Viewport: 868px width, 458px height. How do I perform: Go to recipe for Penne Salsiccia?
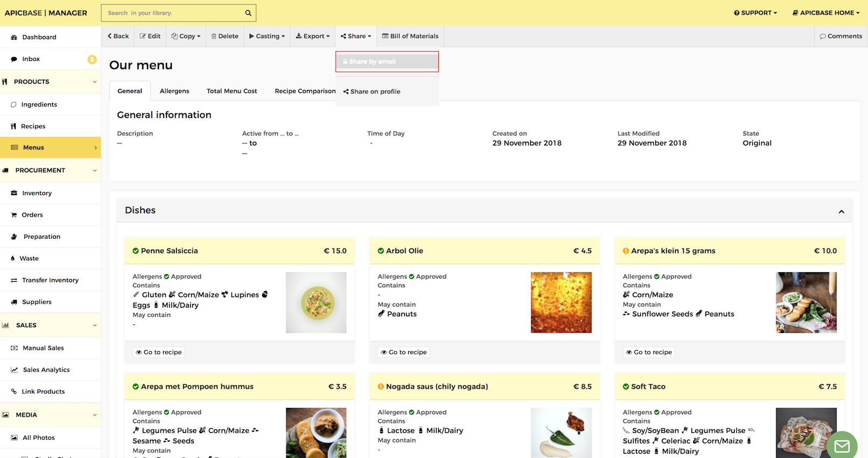pyautogui.click(x=159, y=352)
